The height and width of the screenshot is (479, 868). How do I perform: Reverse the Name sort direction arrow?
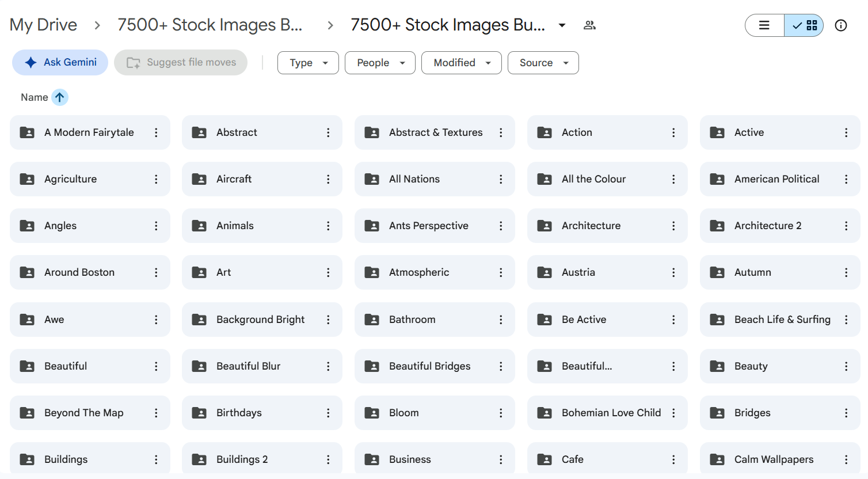60,97
